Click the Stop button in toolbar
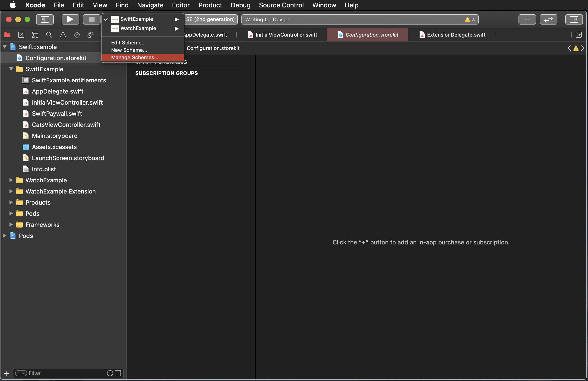 click(92, 19)
